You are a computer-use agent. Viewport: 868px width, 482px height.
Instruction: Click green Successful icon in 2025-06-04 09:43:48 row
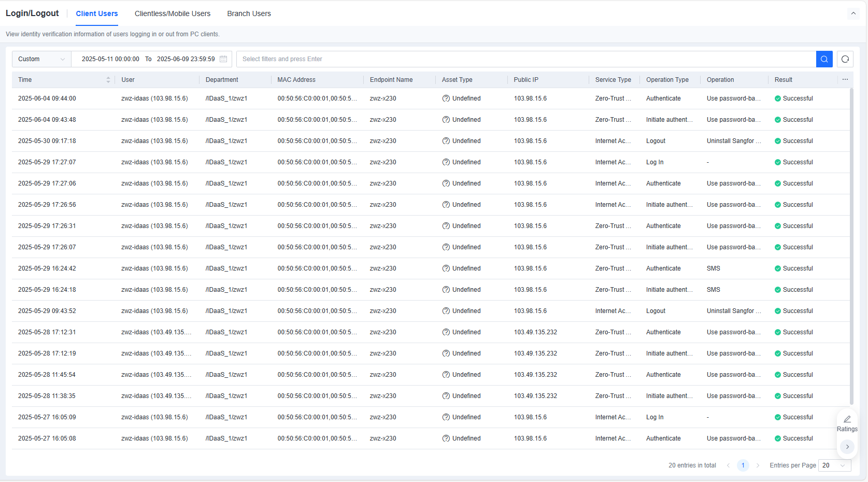778,120
